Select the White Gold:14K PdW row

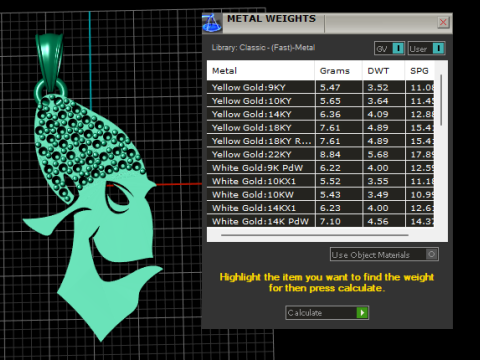point(320,221)
